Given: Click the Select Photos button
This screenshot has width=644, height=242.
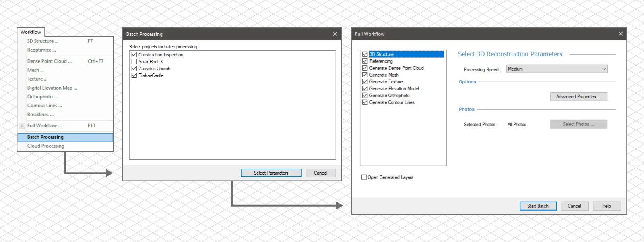Looking at the screenshot, I should click(578, 124).
